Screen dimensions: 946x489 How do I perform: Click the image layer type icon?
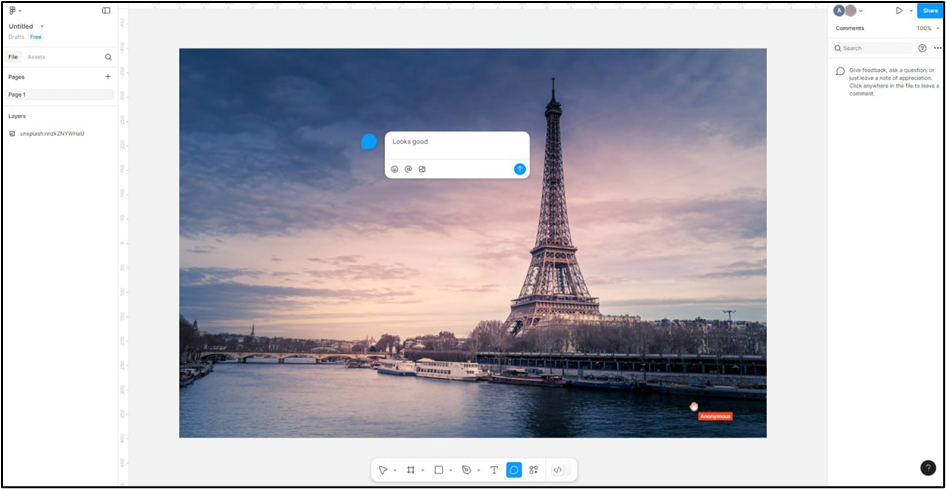(12, 133)
